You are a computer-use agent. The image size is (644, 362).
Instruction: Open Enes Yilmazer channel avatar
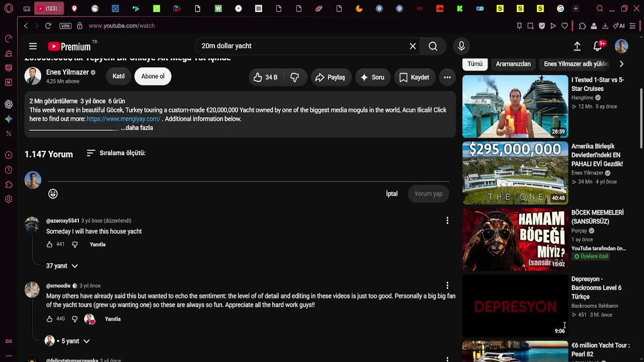coord(33,76)
